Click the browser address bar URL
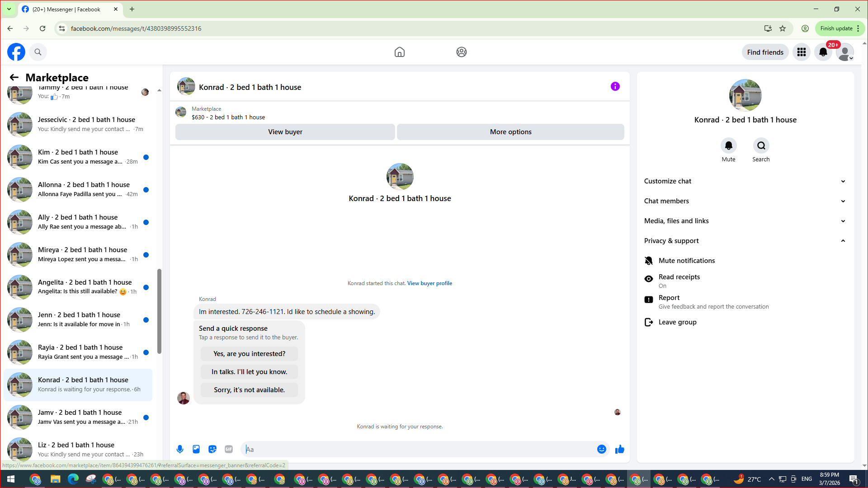Viewport: 868px width, 488px height. tap(136, 28)
